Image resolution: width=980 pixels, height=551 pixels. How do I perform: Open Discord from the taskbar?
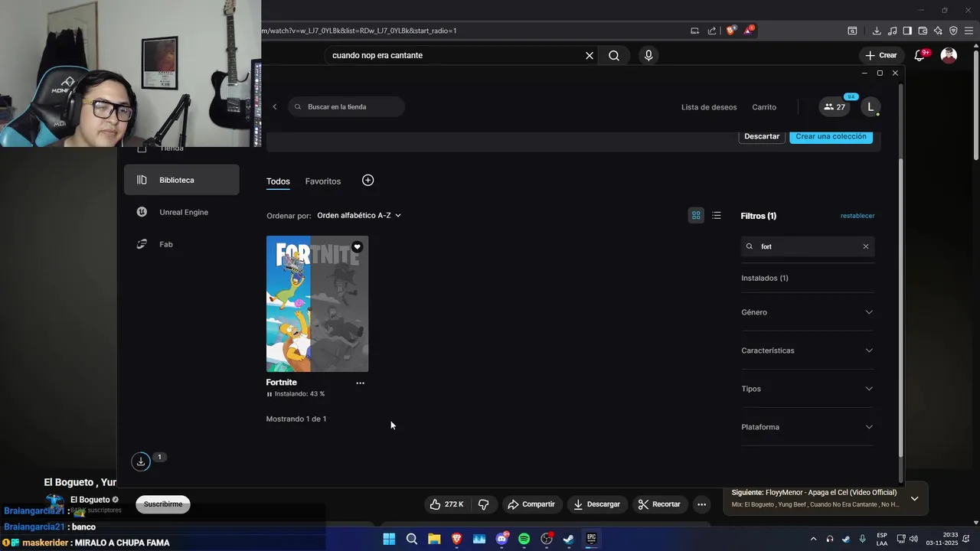[x=501, y=539]
